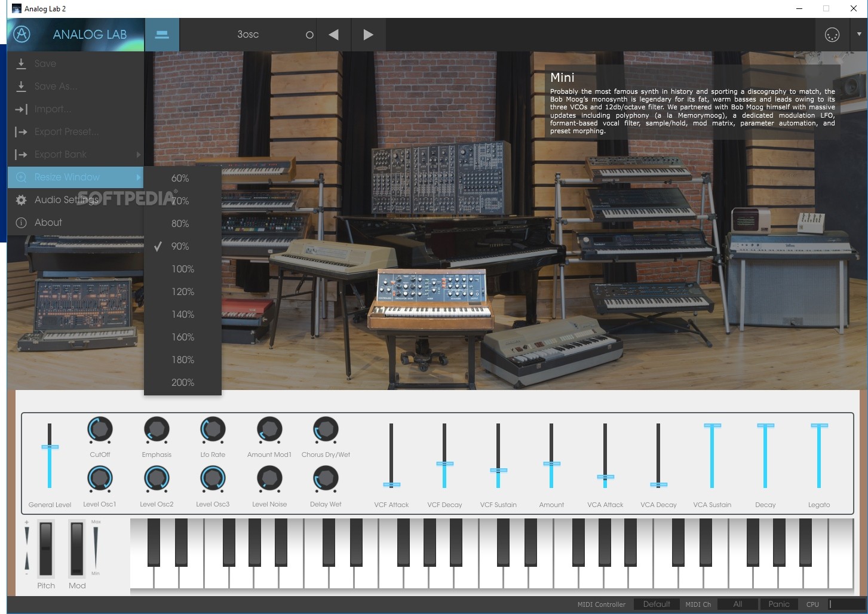Viewport: 868px width, 614px height.
Task: Click the Mini description heading
Action: 562,77
